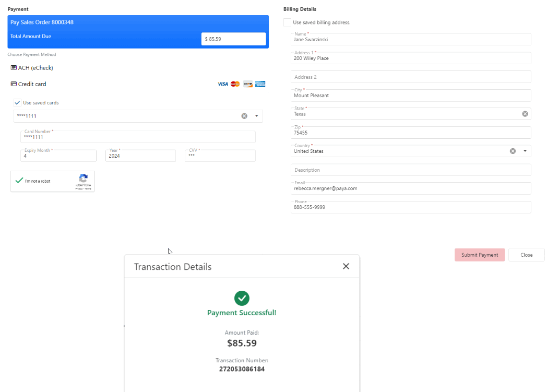Click the Visa card brand icon
The height and width of the screenshot is (392, 547).
point(222,84)
